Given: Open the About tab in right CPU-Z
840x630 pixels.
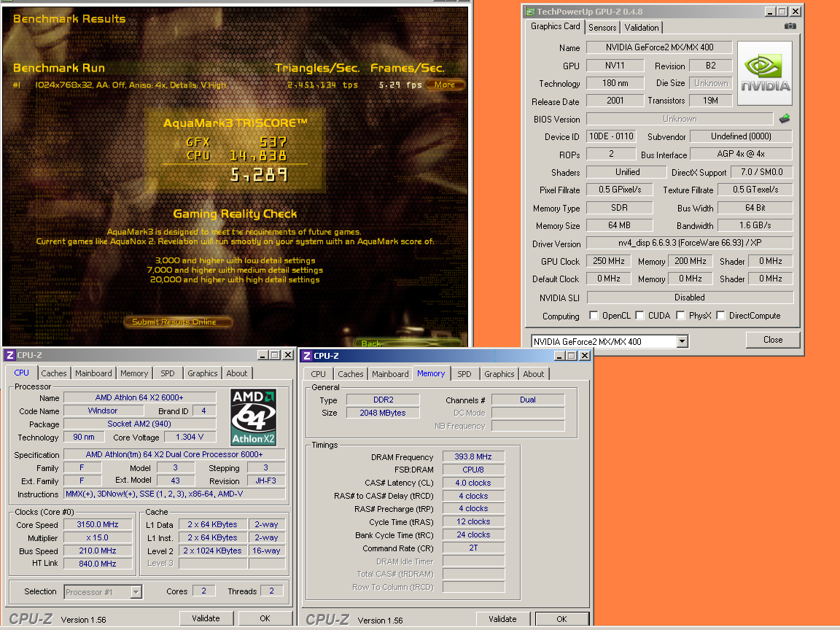Looking at the screenshot, I should pyautogui.click(x=534, y=374).
